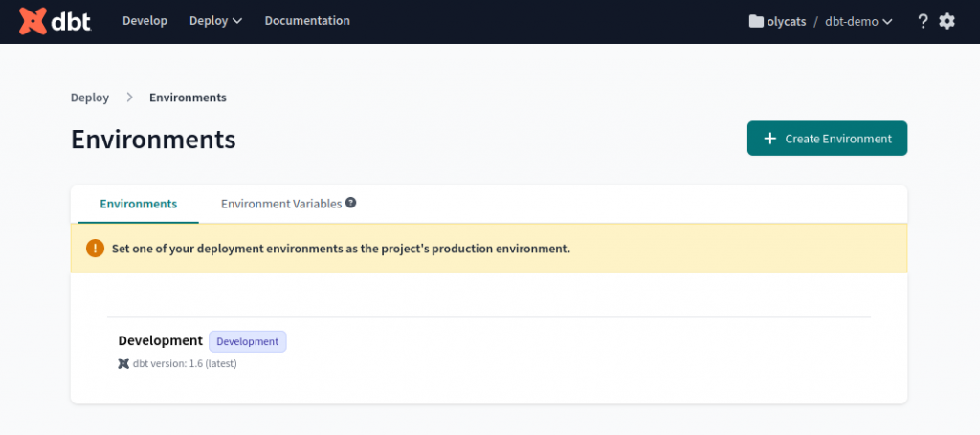Image resolution: width=980 pixels, height=435 pixels.
Task: Expand the Deploy dropdown menu
Action: pos(215,20)
